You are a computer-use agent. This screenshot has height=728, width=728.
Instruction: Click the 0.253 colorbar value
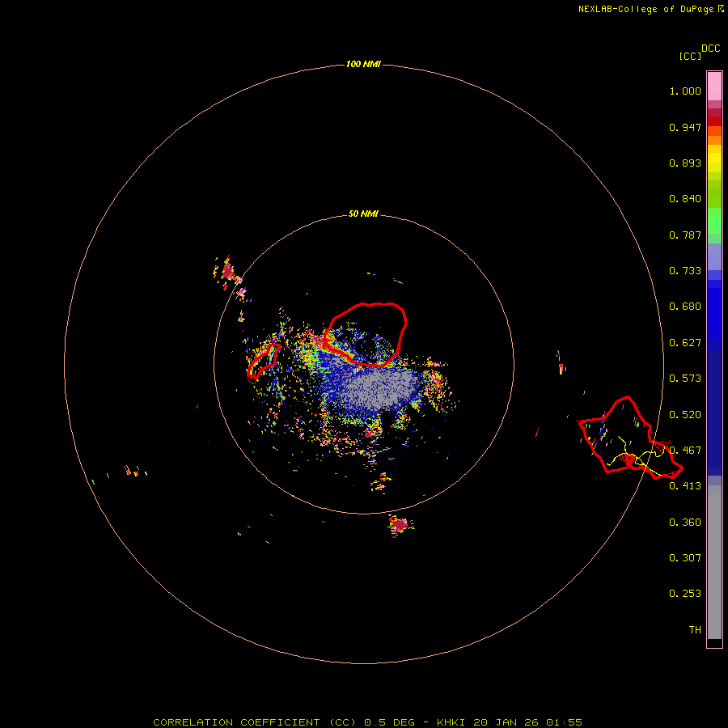pos(685,594)
